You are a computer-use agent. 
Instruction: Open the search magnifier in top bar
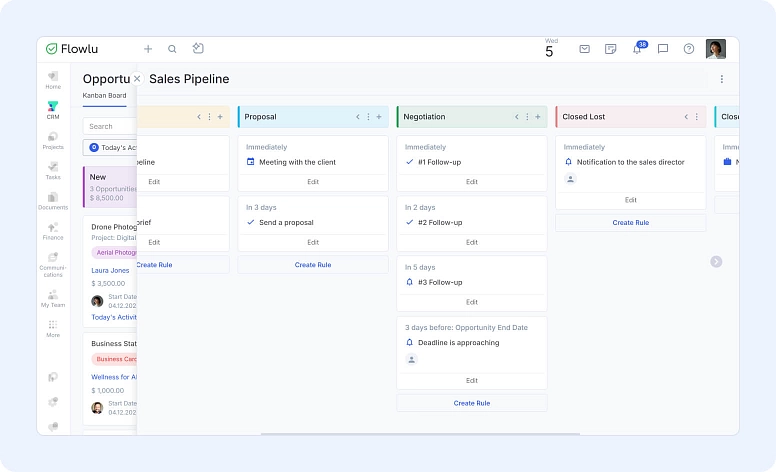(x=172, y=48)
